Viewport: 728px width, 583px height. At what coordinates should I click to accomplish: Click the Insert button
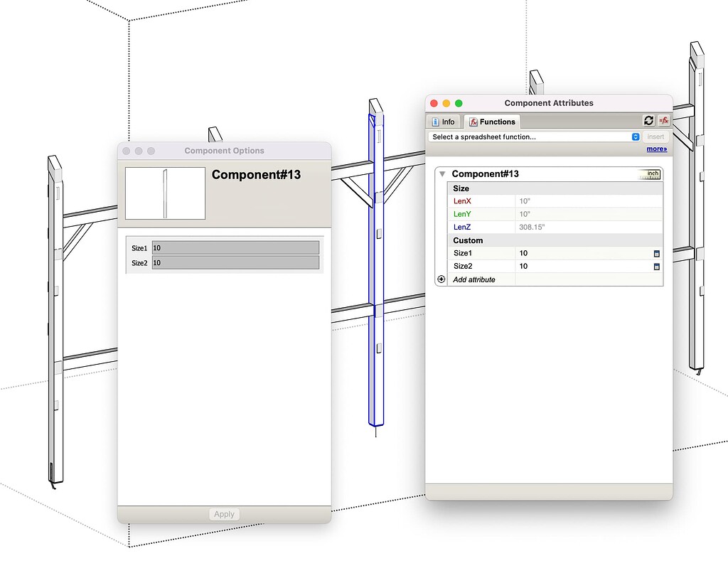655,137
